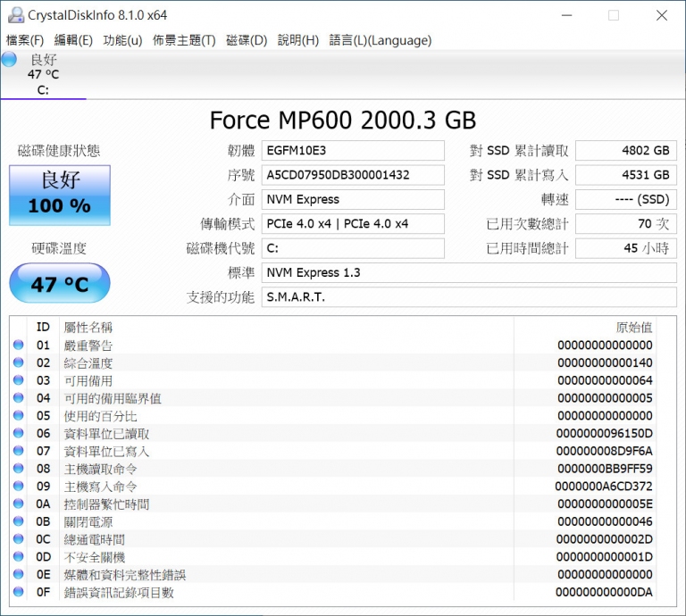The width and height of the screenshot is (686, 616).
Task: Click the 47 °C temperature button
Action: pyautogui.click(x=60, y=283)
